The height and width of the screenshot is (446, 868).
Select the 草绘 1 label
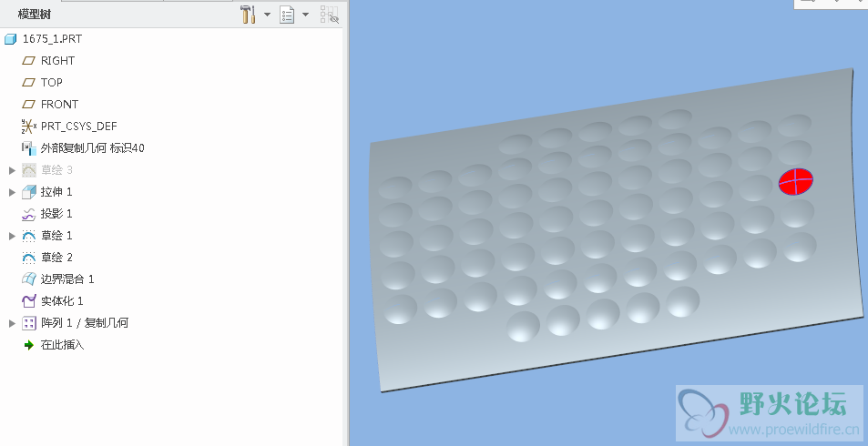pyautogui.click(x=56, y=236)
